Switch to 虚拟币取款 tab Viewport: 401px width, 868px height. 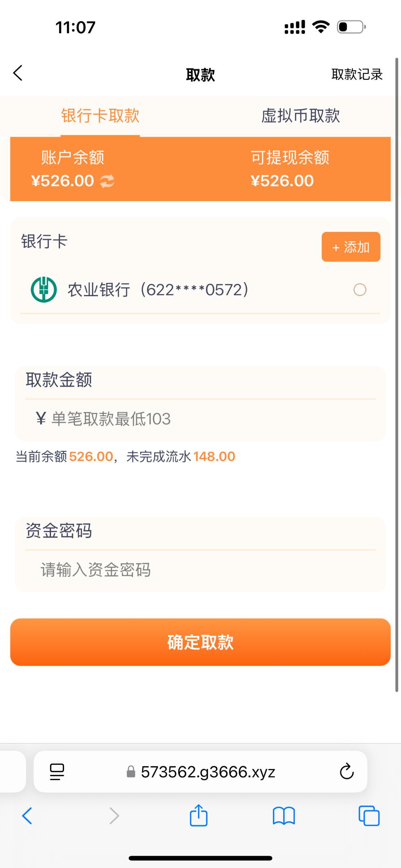coord(300,116)
